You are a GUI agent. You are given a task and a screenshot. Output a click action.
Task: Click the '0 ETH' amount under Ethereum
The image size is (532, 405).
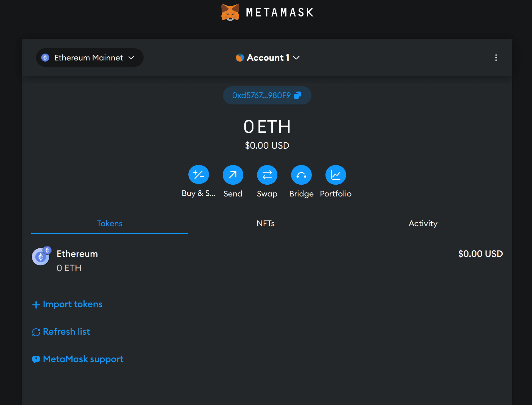tap(69, 268)
